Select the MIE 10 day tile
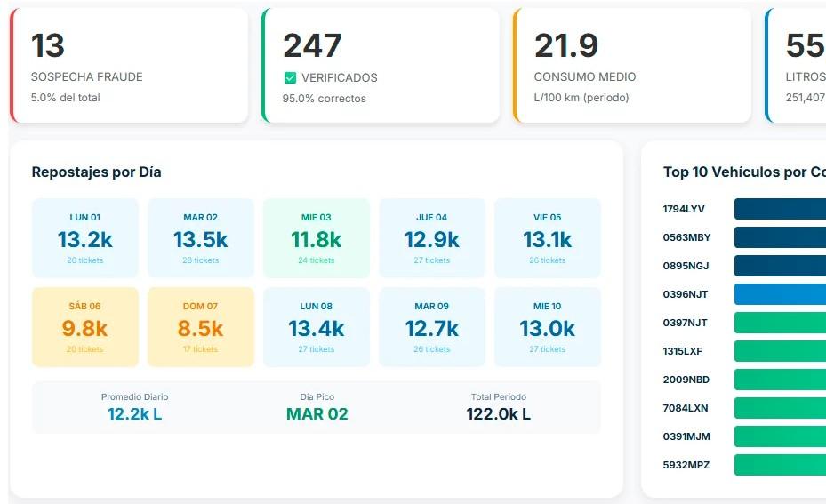Image resolution: width=826 pixels, height=504 pixels. pos(548,327)
